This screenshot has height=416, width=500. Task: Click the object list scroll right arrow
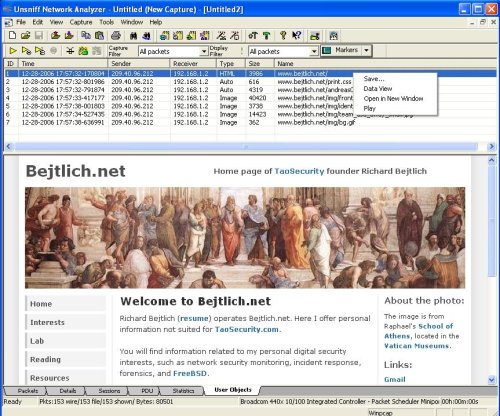(x=491, y=146)
